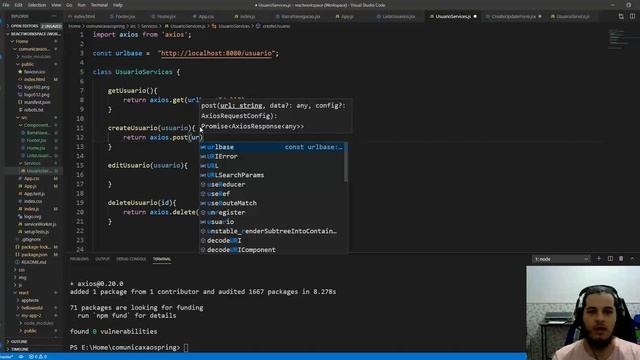Open package.json in Explorer

[34, 255]
